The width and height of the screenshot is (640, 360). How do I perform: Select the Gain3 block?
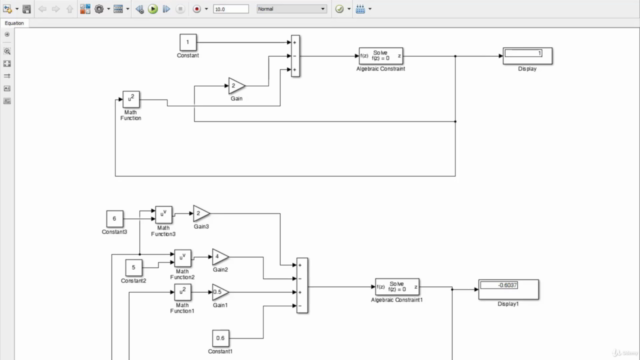point(201,213)
